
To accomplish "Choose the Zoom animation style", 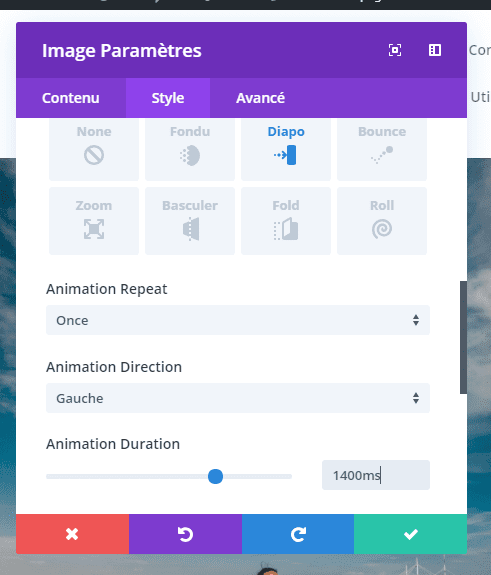I will pyautogui.click(x=94, y=221).
